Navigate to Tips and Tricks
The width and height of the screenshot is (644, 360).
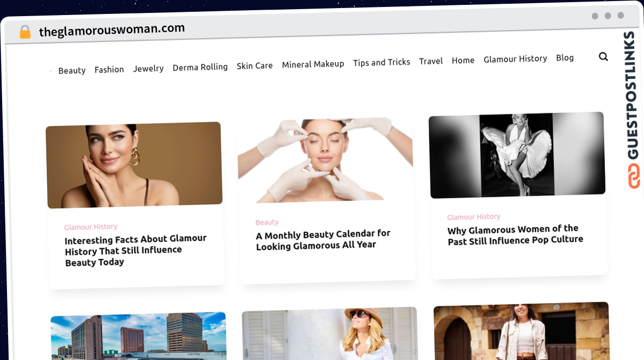[x=382, y=62]
